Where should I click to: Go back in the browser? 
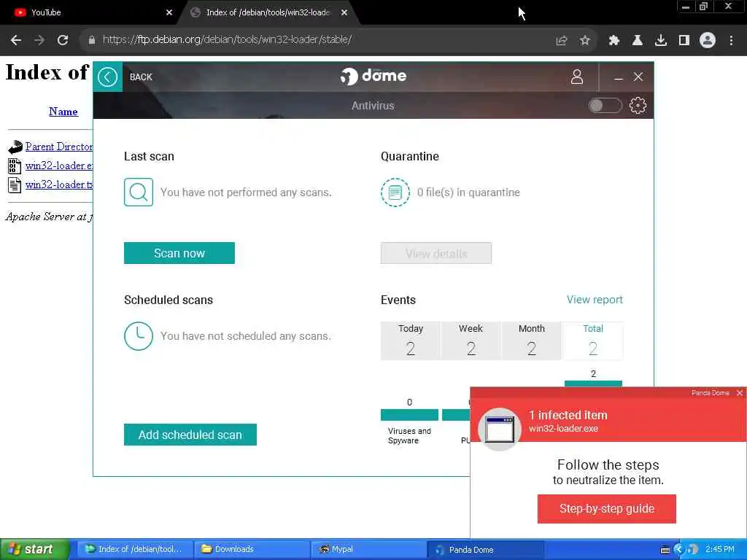16,40
